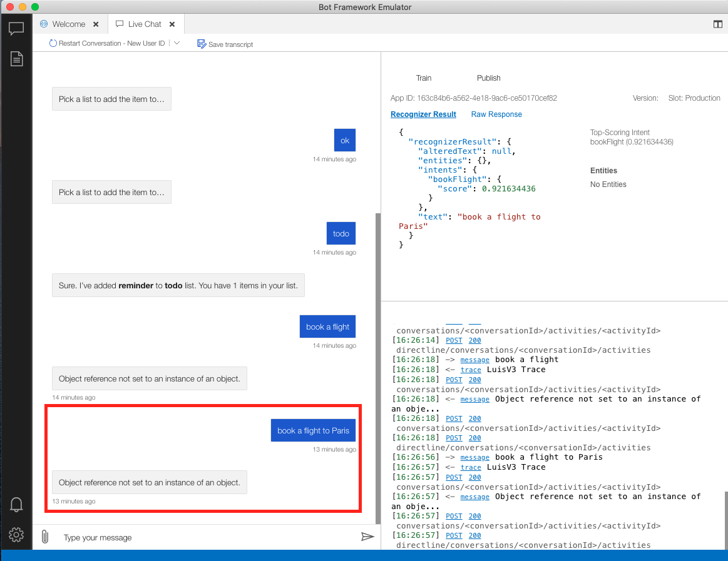
Task: Open 200 status link at 16:26:14
Action: coord(474,341)
